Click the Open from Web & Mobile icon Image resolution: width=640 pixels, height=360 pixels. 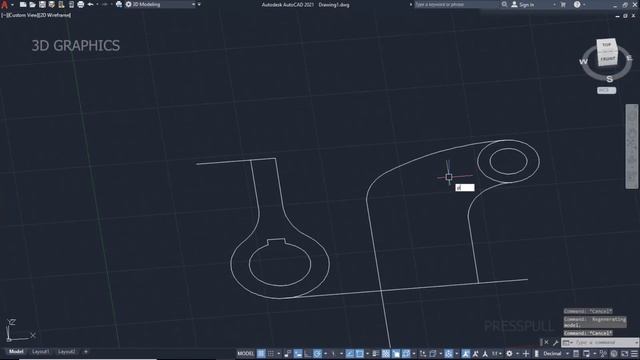coord(61,4)
